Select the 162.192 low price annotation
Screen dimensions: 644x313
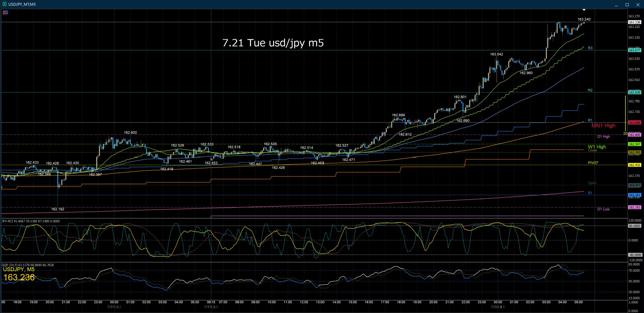[57, 209]
